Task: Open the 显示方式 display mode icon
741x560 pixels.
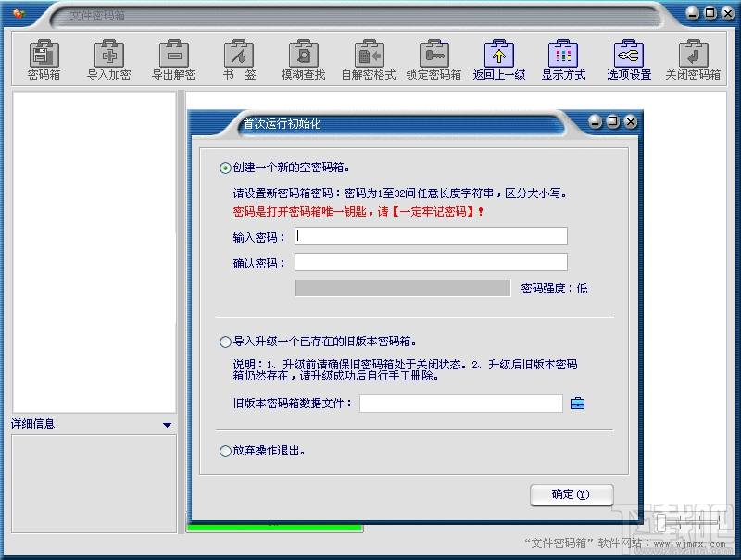Action: (x=563, y=59)
